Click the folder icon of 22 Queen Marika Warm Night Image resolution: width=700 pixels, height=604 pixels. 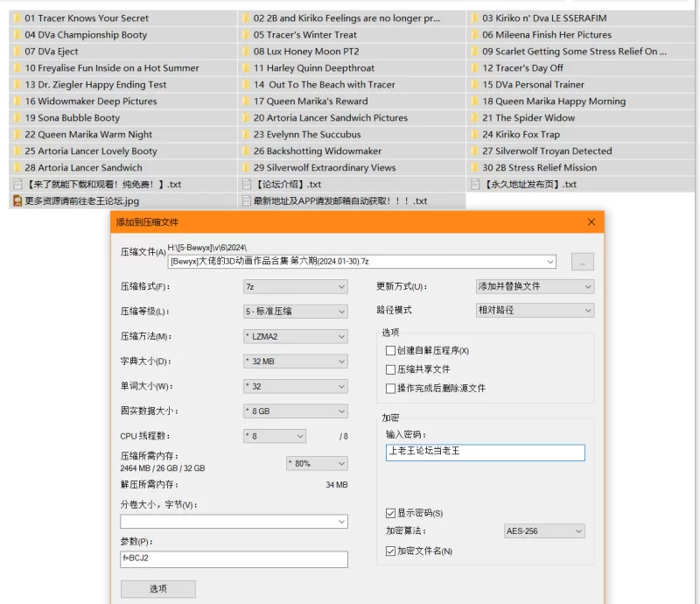(17, 135)
